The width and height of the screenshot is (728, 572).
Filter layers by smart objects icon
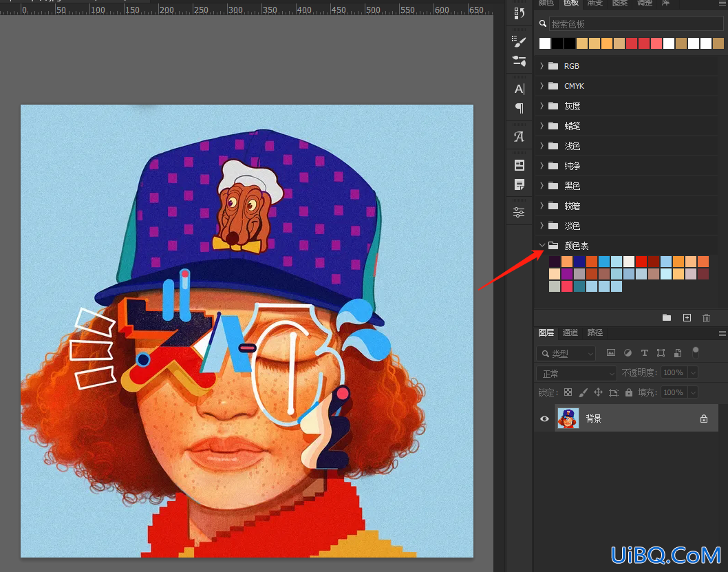click(678, 353)
